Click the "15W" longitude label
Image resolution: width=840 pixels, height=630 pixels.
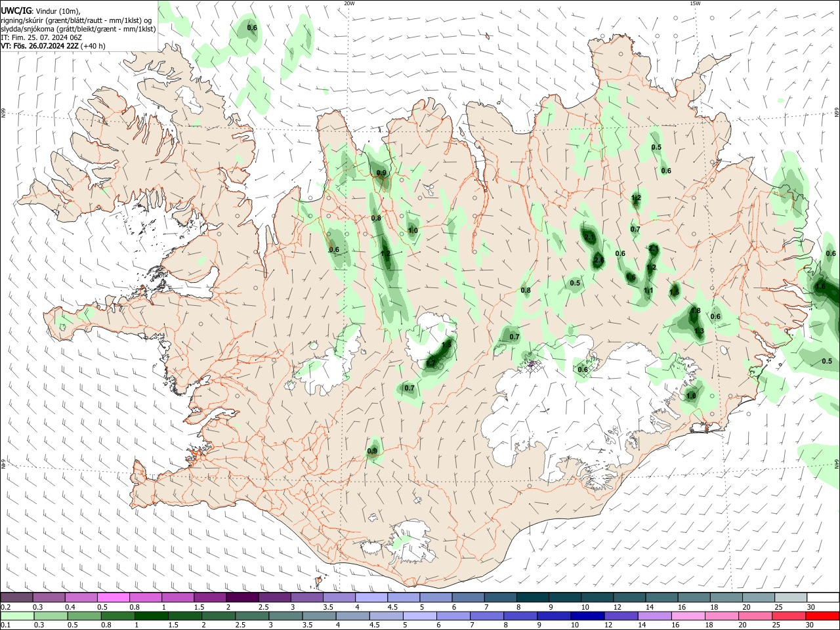[x=695, y=3]
